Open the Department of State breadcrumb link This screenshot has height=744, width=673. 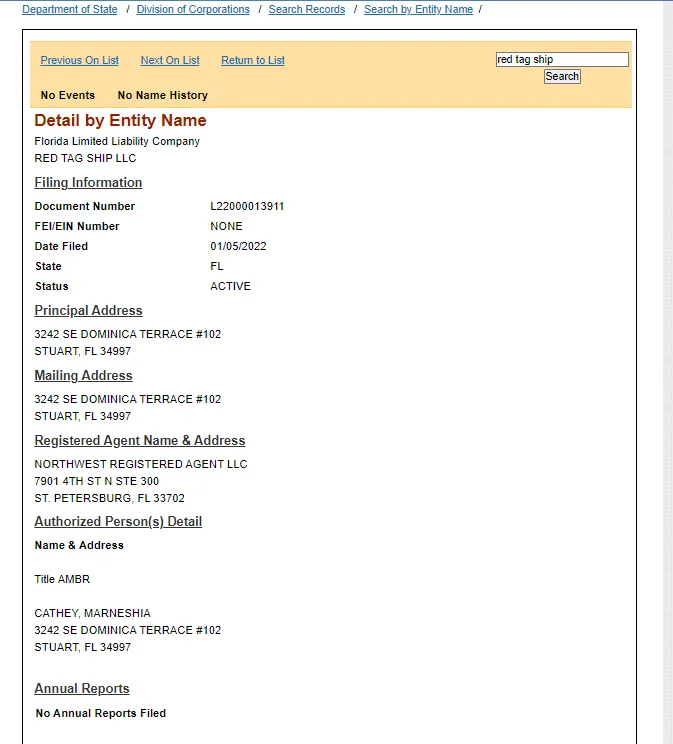[x=70, y=9]
